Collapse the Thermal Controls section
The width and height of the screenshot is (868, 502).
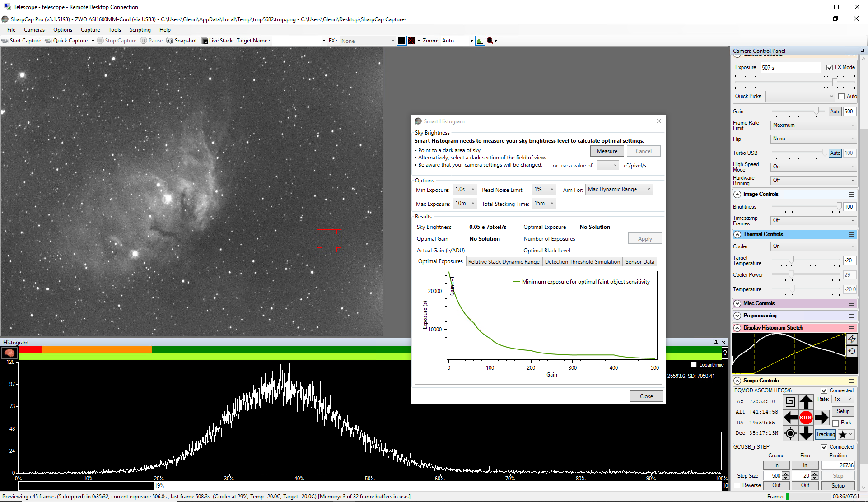(x=737, y=235)
